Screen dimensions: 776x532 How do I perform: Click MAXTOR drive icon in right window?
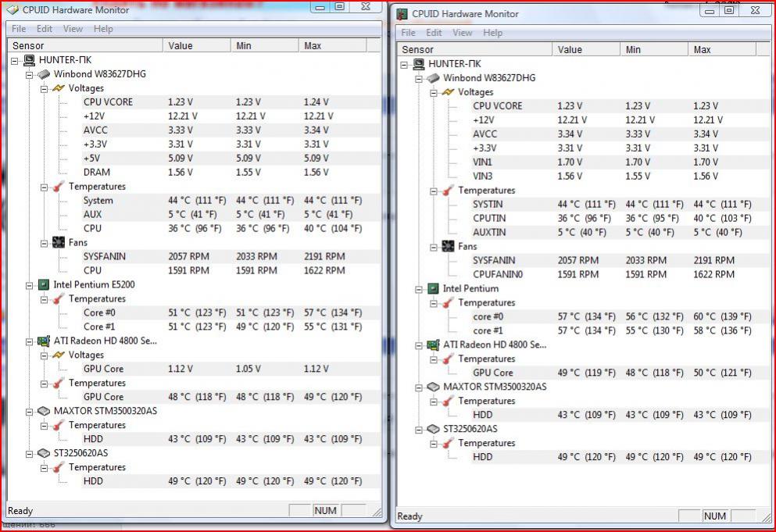(433, 387)
